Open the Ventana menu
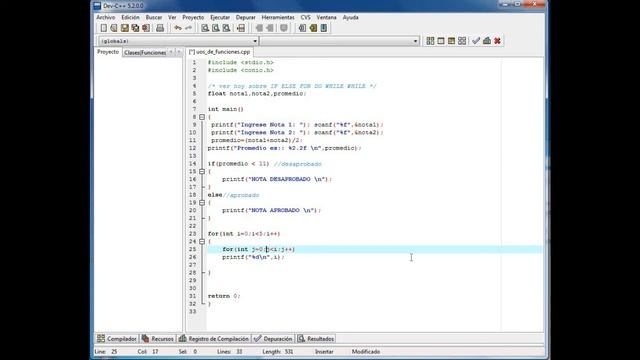This screenshot has width=640, height=360. 327,18
